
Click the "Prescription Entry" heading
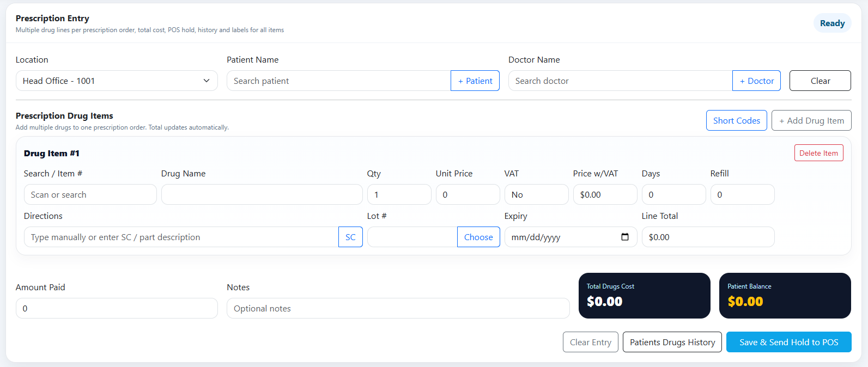coord(52,18)
